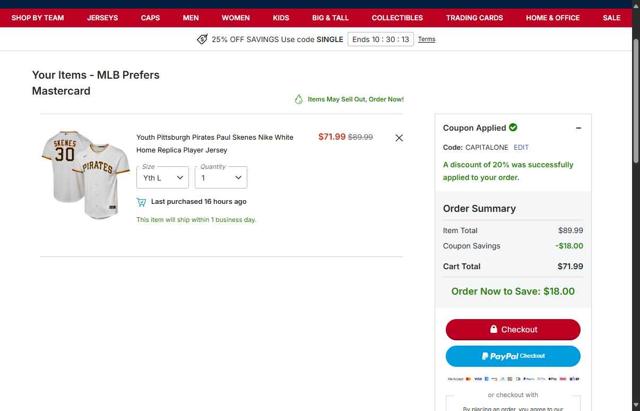
Task: Open the promo Terms link
Action: [426, 39]
